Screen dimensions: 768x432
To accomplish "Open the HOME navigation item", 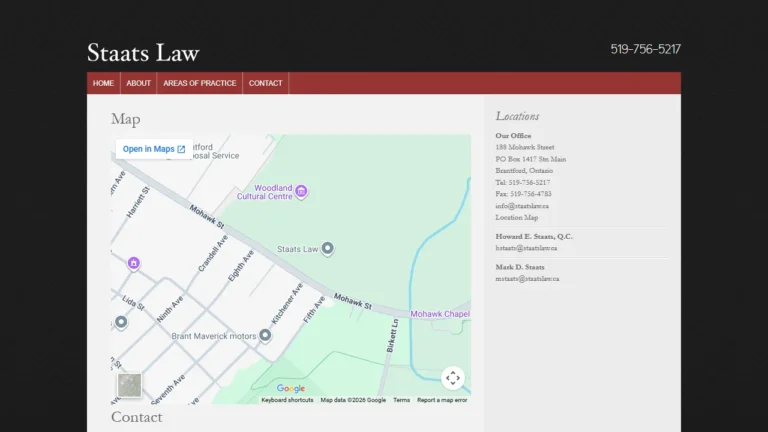I will coord(103,83).
